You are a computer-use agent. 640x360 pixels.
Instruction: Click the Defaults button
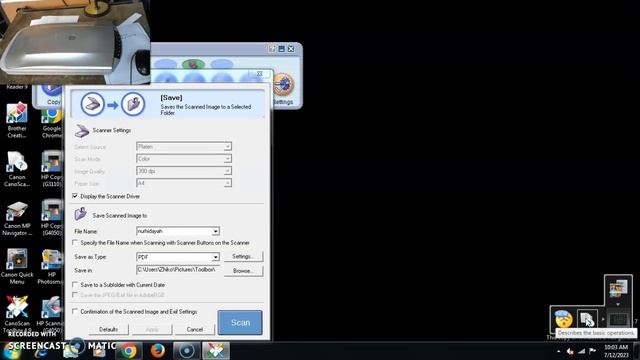click(x=109, y=329)
